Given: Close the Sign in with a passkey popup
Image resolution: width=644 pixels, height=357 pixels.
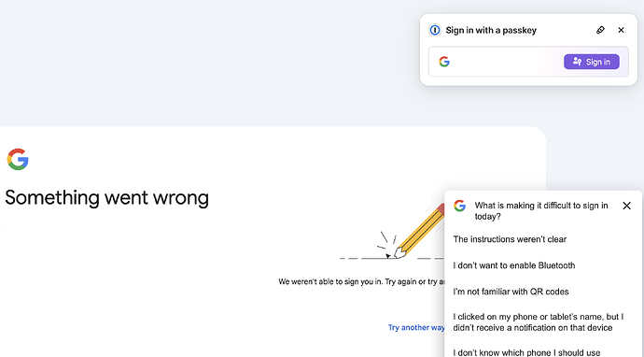Looking at the screenshot, I should pyautogui.click(x=621, y=30).
